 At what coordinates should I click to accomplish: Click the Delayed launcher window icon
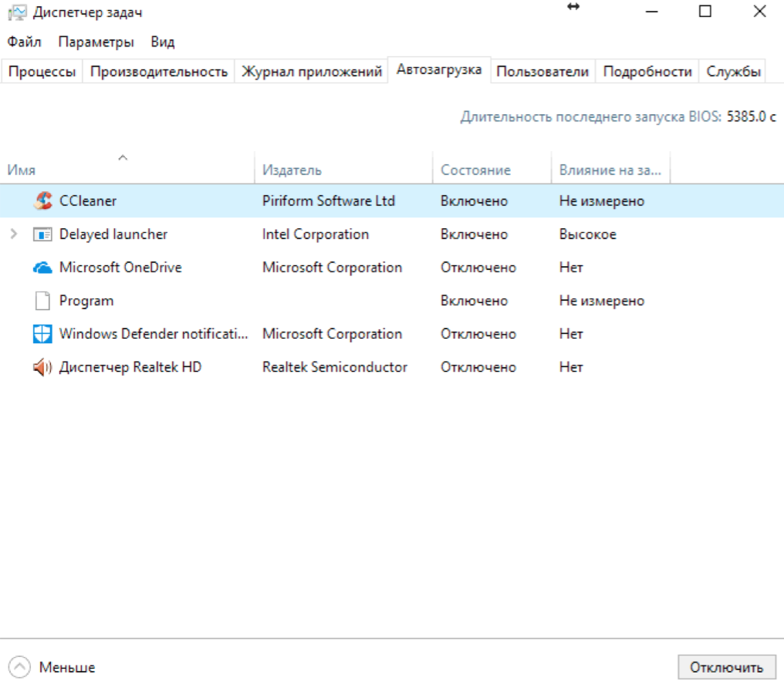tap(42, 234)
